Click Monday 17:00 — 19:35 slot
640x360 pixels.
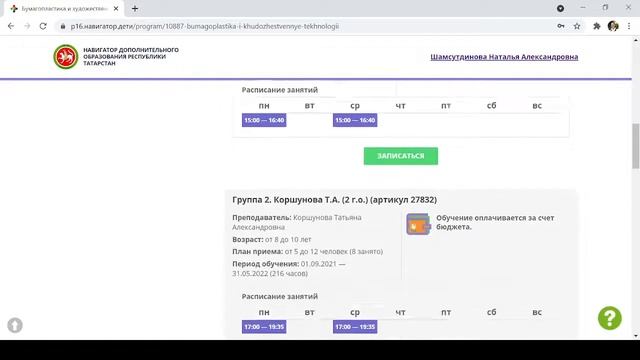[x=264, y=327]
